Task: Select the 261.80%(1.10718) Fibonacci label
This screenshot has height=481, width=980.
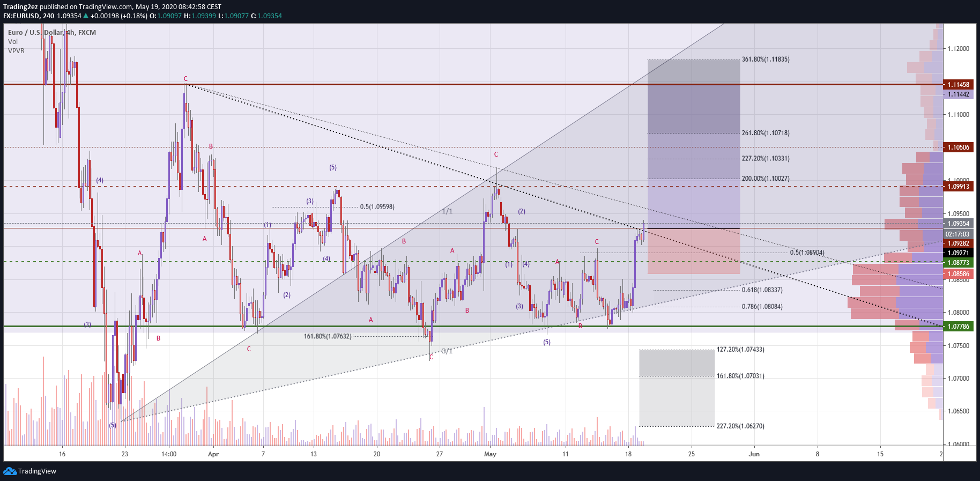Action: [766, 133]
